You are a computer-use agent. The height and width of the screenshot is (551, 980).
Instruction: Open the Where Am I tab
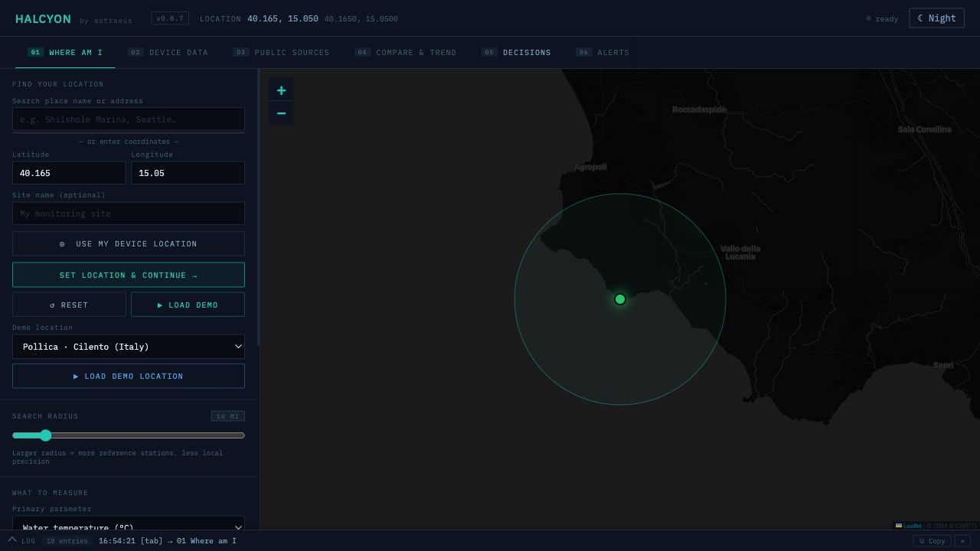[x=65, y=53]
